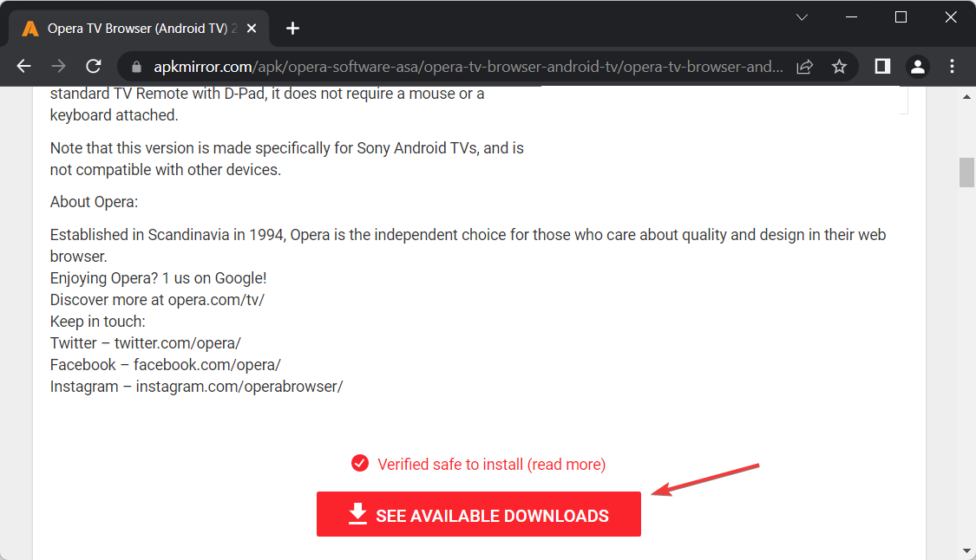Click the scrollbar up arrow

966,96
